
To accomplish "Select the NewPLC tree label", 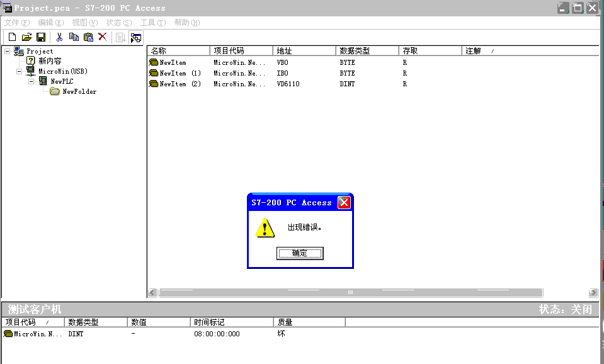I will point(62,81).
